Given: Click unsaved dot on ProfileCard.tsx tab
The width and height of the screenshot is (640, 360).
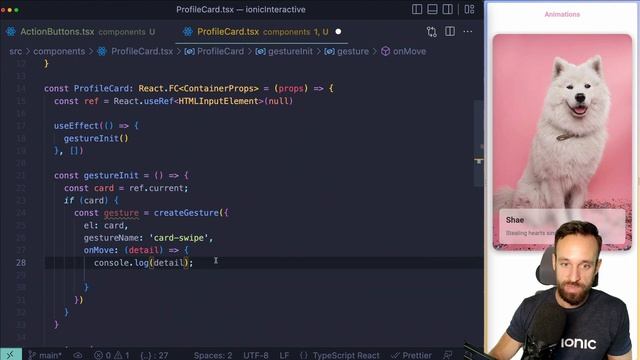Looking at the screenshot, I should [x=338, y=31].
